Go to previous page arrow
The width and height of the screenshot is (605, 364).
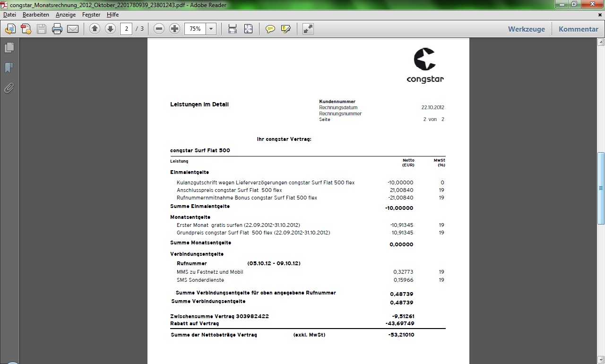click(95, 29)
